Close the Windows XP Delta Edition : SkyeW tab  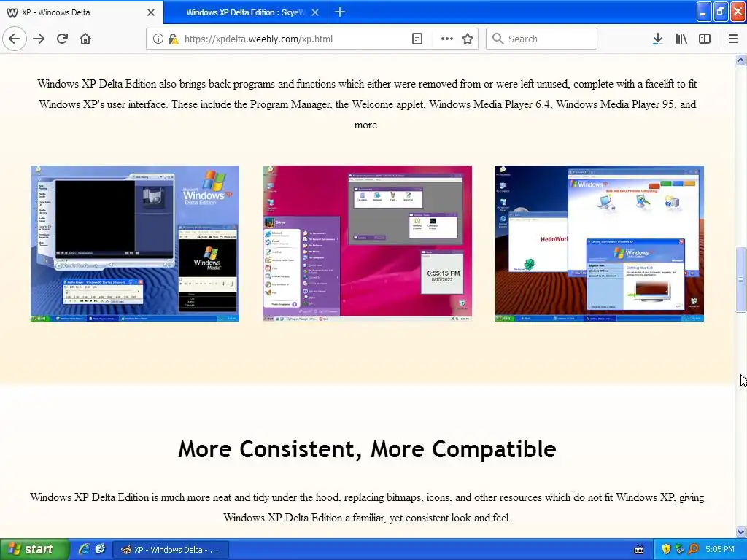(x=315, y=12)
